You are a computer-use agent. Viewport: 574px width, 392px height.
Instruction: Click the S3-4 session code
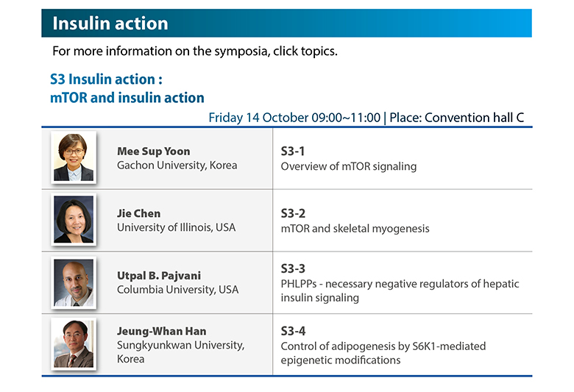tap(293, 331)
